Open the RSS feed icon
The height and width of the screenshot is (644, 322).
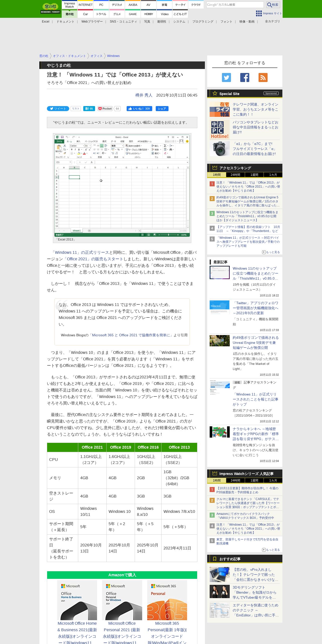click(x=263, y=77)
